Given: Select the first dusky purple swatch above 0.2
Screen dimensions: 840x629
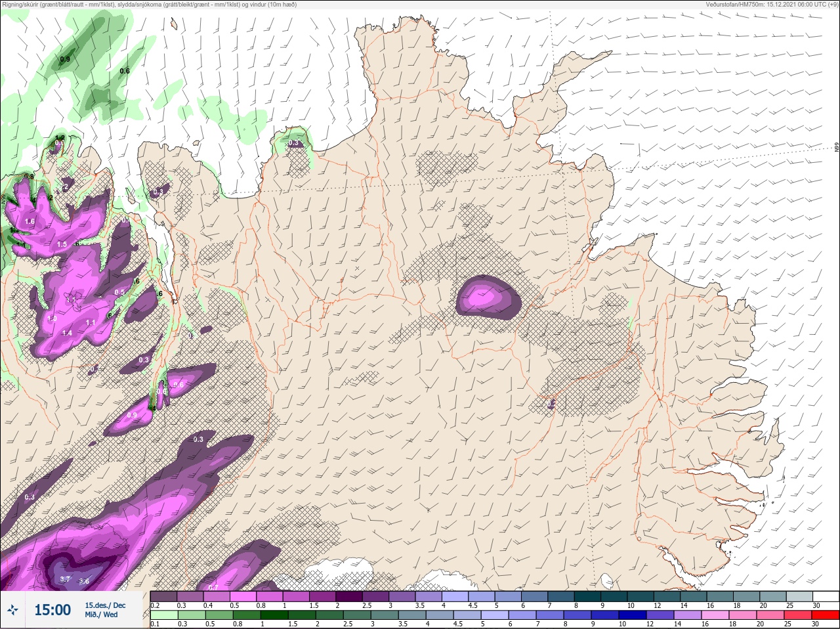Looking at the screenshot, I should 163,596.
